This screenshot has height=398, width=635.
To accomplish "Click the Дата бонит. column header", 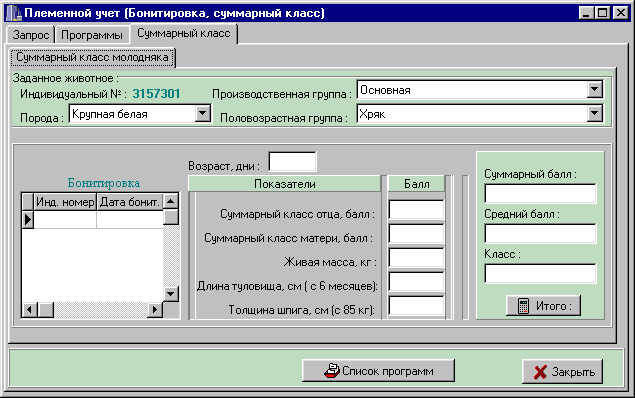I will (x=130, y=202).
